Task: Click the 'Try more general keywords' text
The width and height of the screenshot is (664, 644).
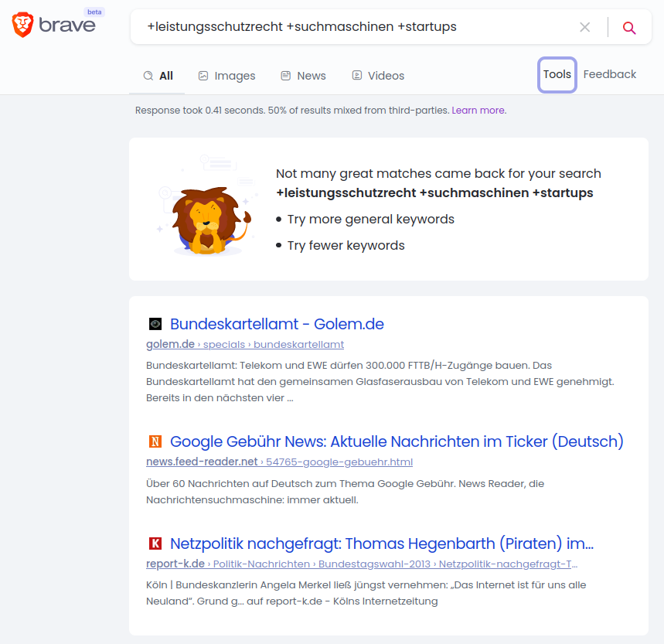Action: coord(370,220)
